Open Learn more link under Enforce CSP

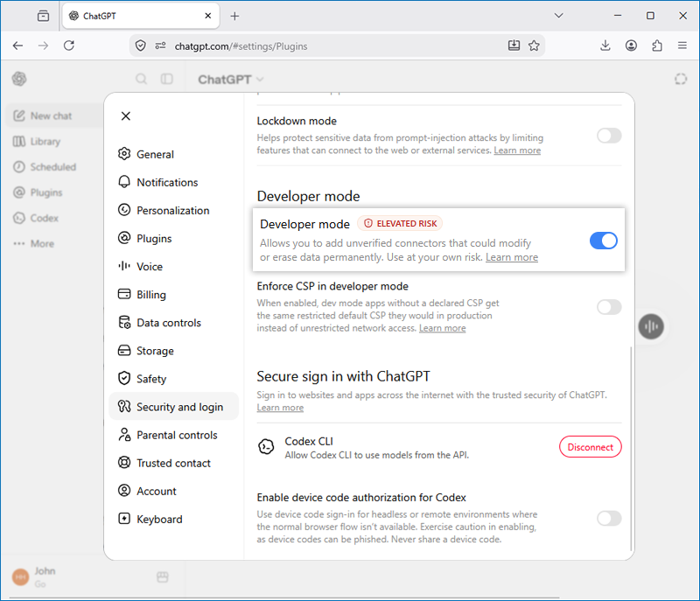point(442,328)
